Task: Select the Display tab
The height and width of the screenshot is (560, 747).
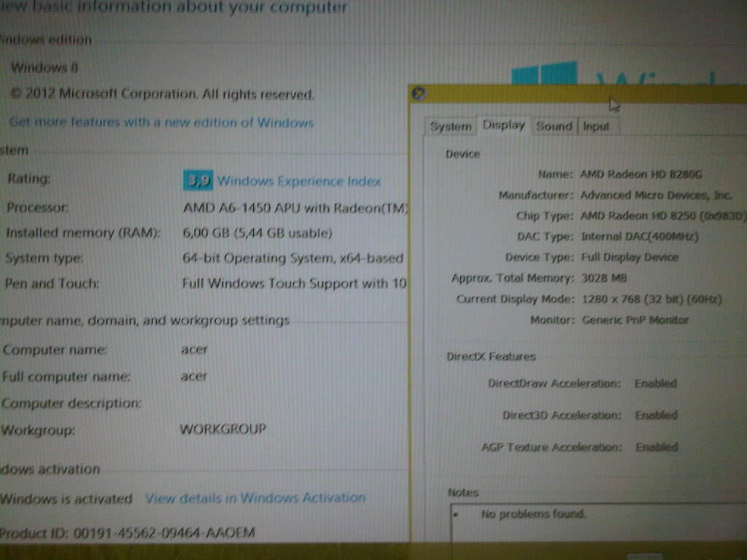Action: coord(503,125)
